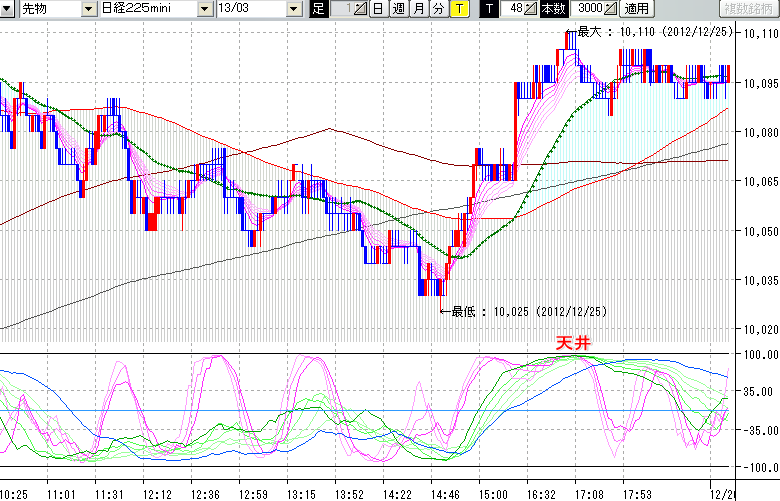This screenshot has width=780, height=501.
Task: Select the 分 (minute) timeframe button
Action: (438, 9)
